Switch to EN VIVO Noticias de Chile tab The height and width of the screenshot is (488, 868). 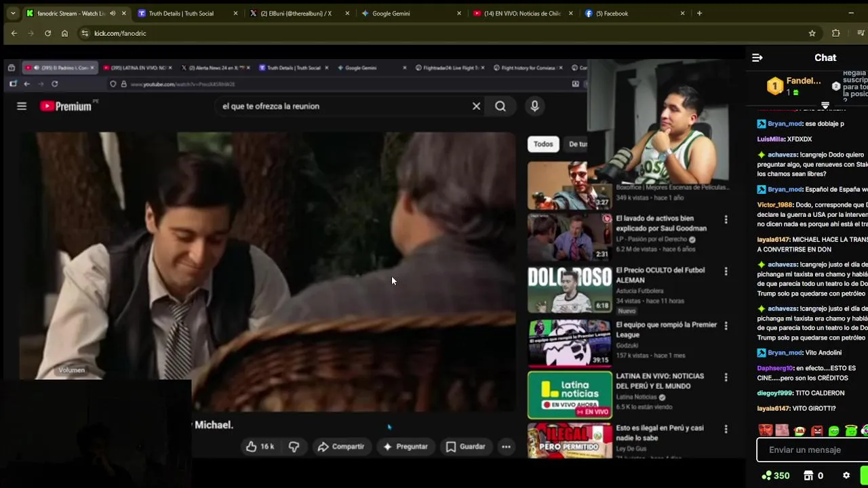point(522,13)
